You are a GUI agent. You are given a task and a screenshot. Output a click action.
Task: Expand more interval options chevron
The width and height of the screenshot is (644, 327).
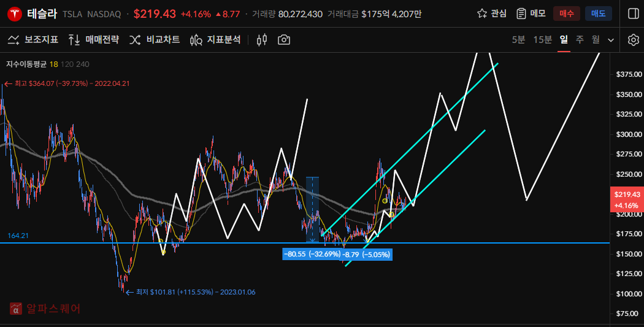click(611, 40)
